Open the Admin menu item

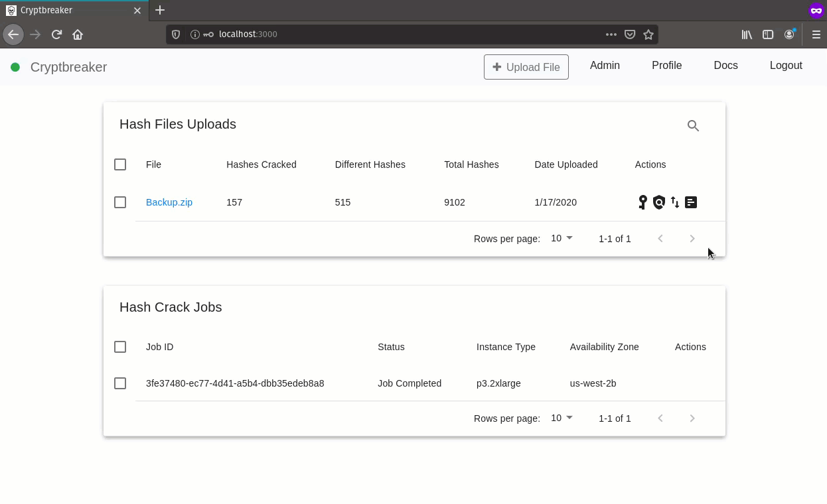point(605,65)
